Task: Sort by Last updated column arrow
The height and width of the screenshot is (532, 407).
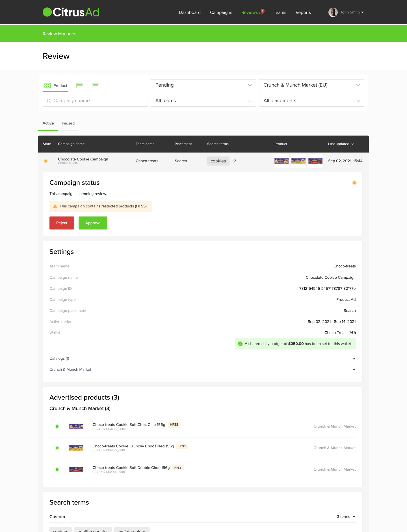Action: click(353, 144)
